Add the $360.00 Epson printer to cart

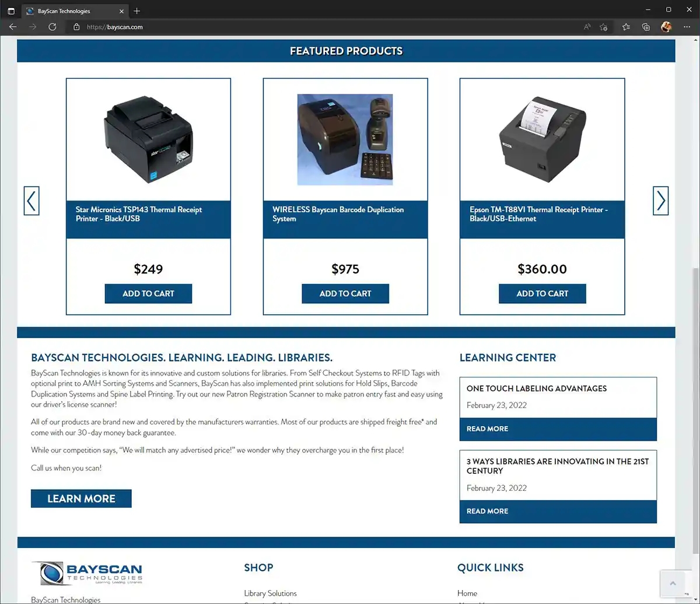point(542,293)
